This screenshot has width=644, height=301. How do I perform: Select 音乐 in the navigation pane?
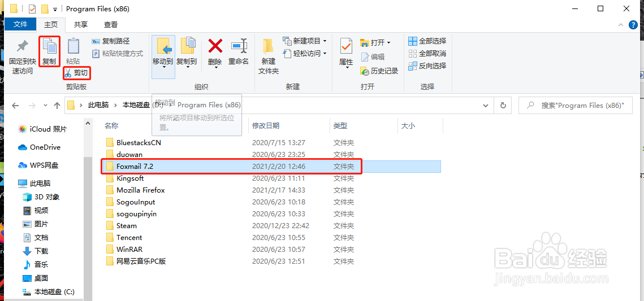click(36, 264)
